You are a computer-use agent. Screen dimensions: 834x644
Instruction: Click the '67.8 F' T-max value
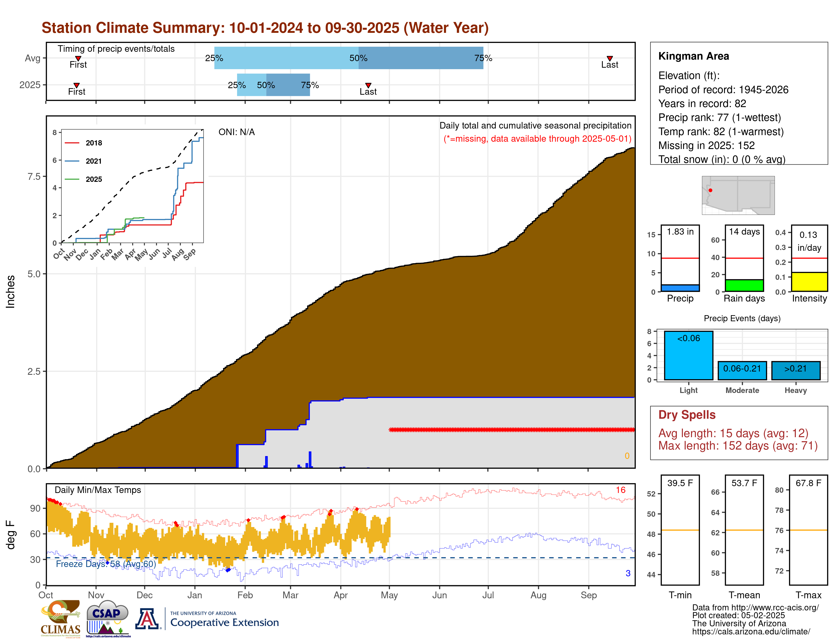click(x=808, y=483)
